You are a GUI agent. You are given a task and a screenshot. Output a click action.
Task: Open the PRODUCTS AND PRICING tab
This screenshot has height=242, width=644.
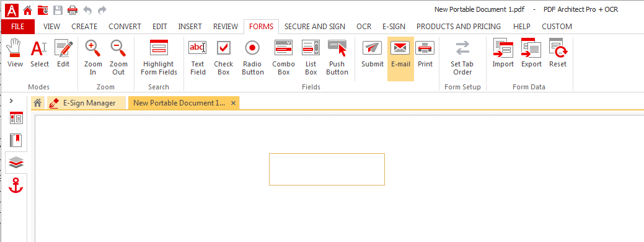click(x=459, y=27)
